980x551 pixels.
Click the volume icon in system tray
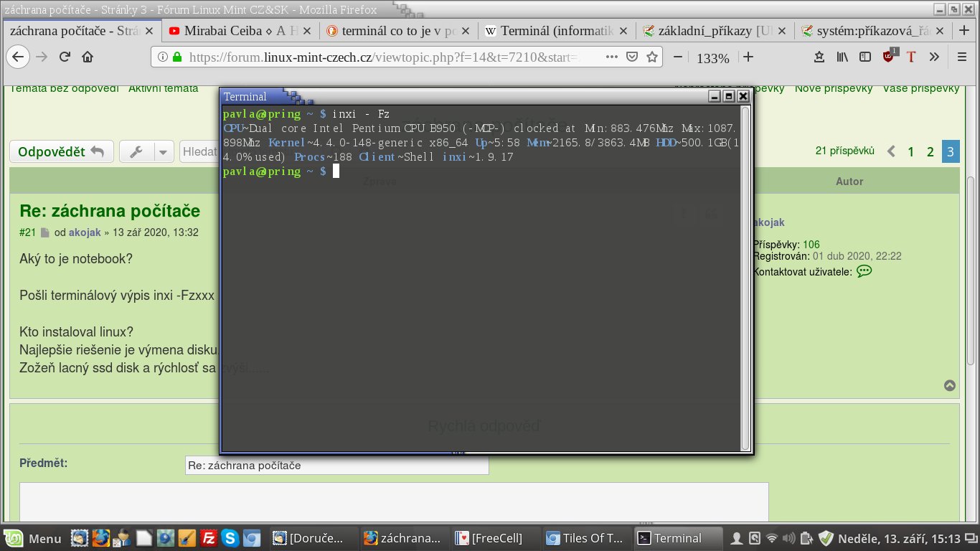789,537
